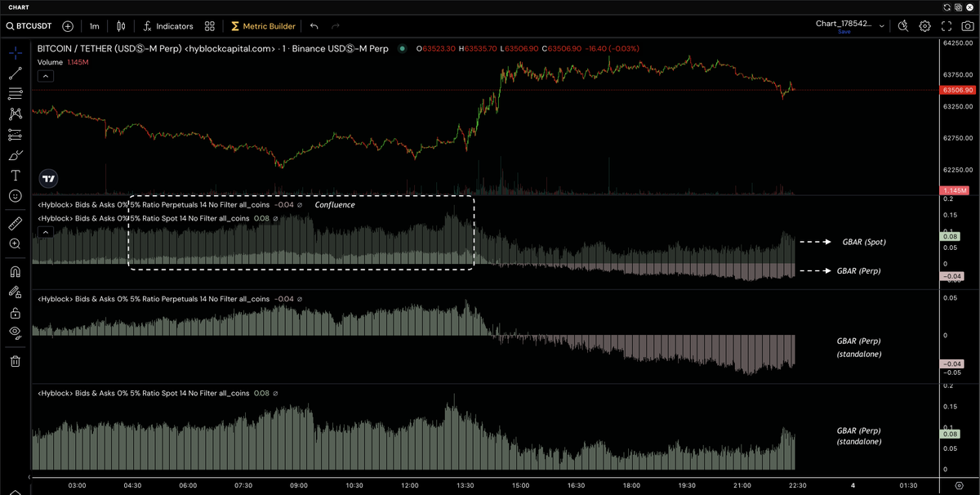Click the 22:30 time axis label
Viewport: 980px width, 495px height.
[x=797, y=485]
